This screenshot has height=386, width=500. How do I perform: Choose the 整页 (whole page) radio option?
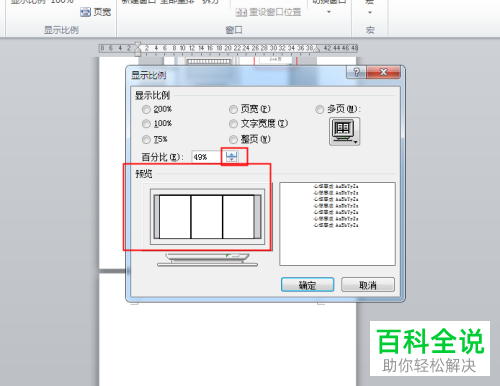pyautogui.click(x=233, y=139)
